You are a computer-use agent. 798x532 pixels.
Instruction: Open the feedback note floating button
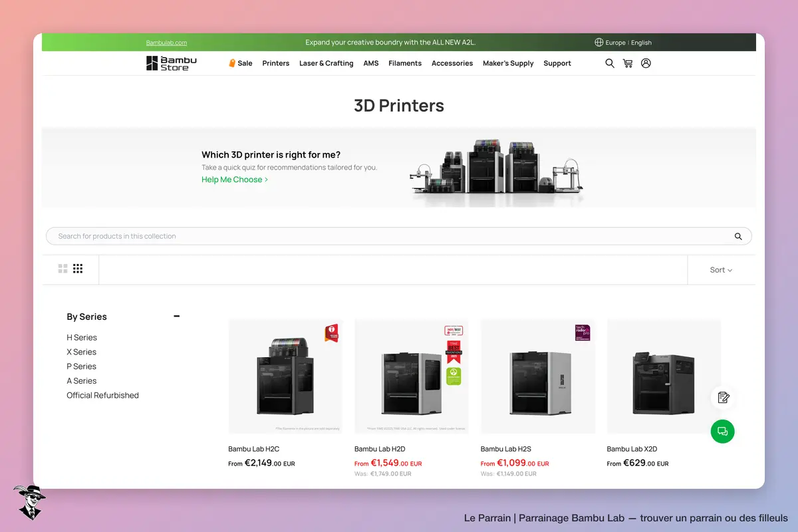click(x=723, y=398)
